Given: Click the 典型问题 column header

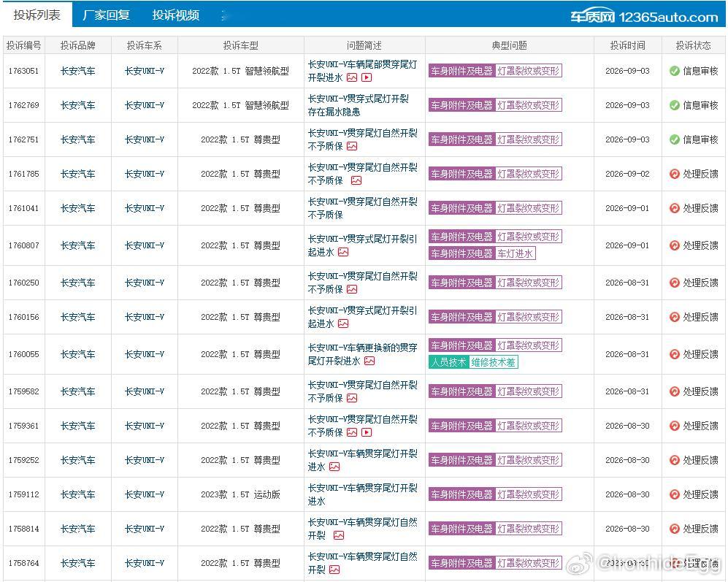Looking at the screenshot, I should coord(510,45).
